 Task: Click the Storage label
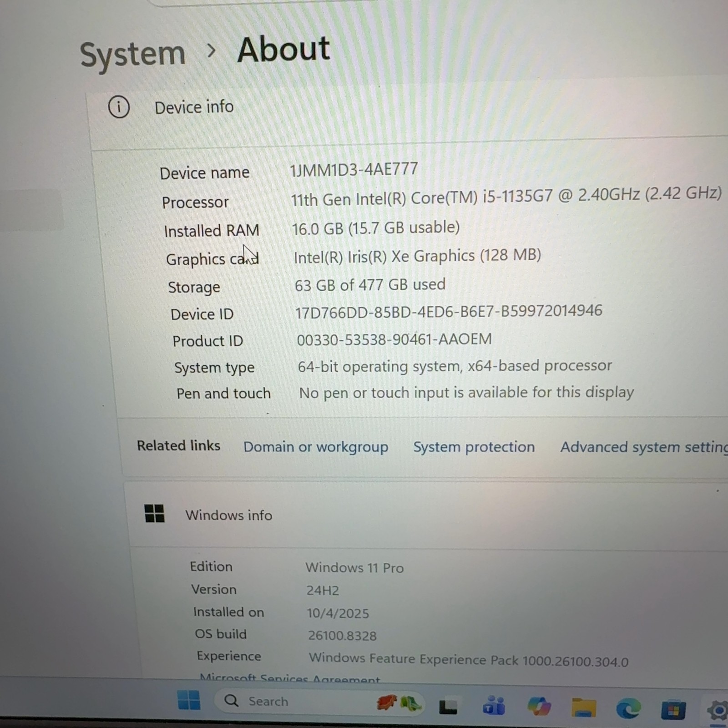pos(194,287)
